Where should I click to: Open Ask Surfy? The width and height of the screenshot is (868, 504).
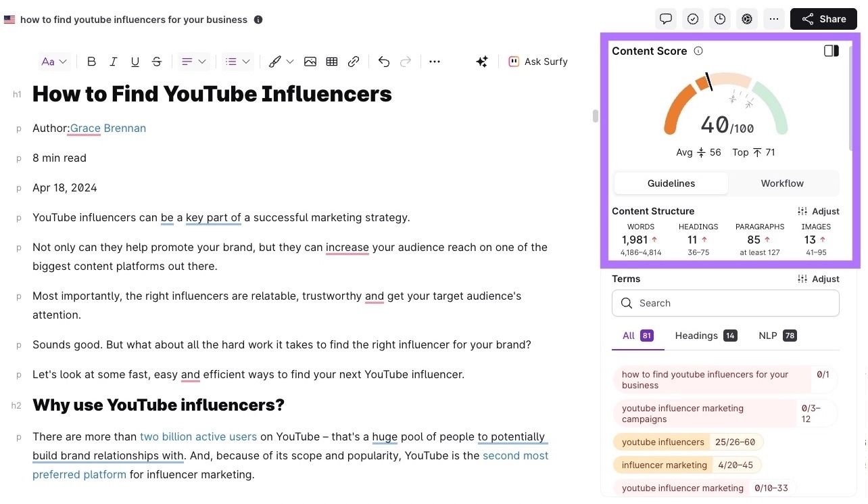(538, 62)
